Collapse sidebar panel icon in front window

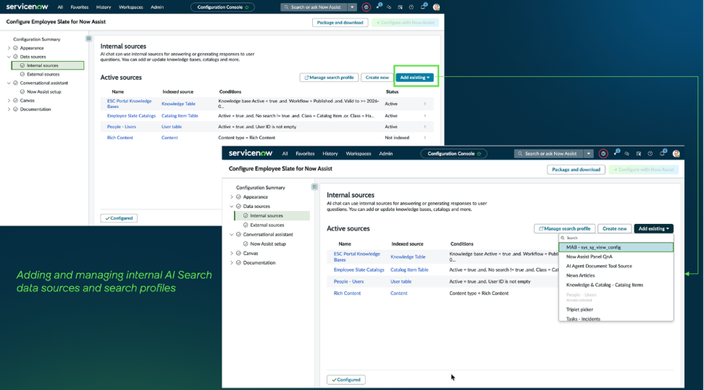(314, 187)
